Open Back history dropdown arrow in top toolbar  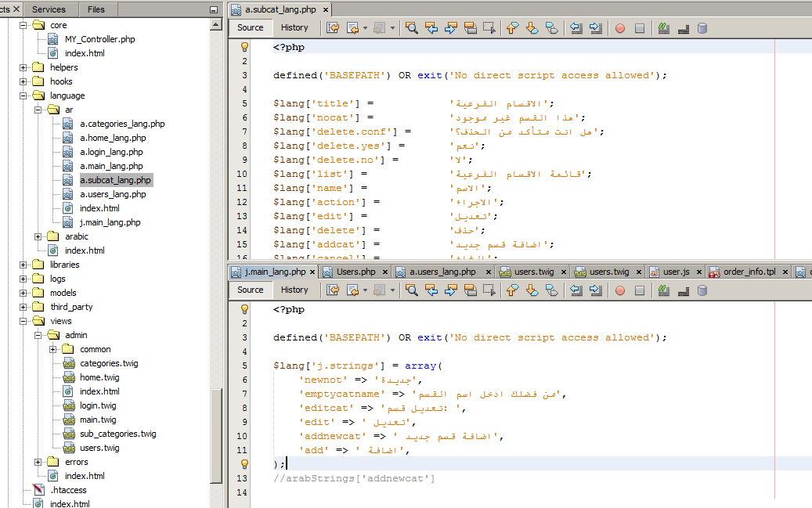365,28
